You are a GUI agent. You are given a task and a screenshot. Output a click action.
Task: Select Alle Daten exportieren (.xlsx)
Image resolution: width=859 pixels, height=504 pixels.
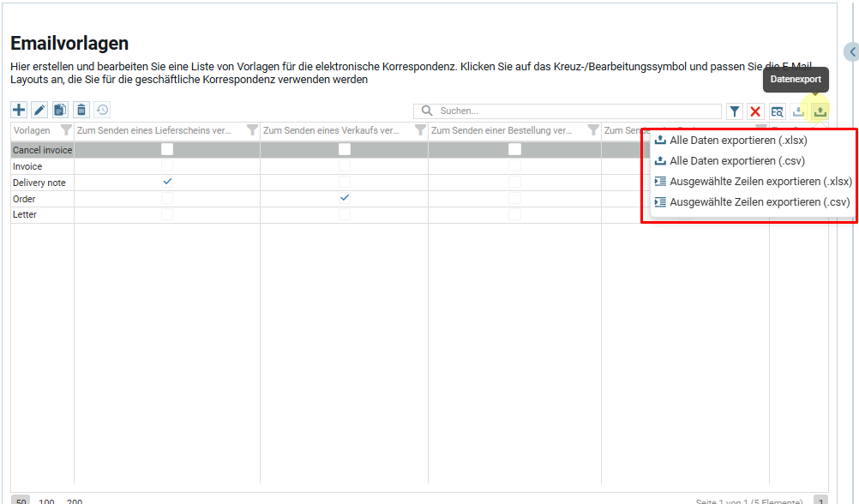coord(737,141)
